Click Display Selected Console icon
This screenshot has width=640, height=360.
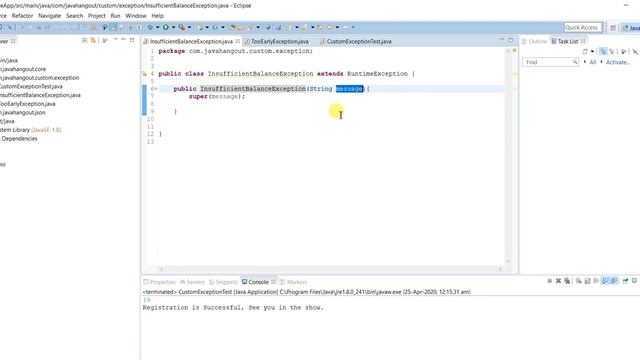[634, 281]
